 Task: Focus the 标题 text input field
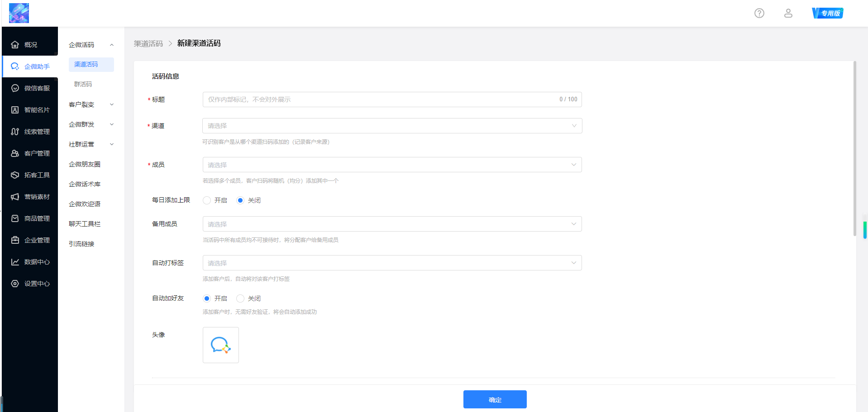click(392, 99)
